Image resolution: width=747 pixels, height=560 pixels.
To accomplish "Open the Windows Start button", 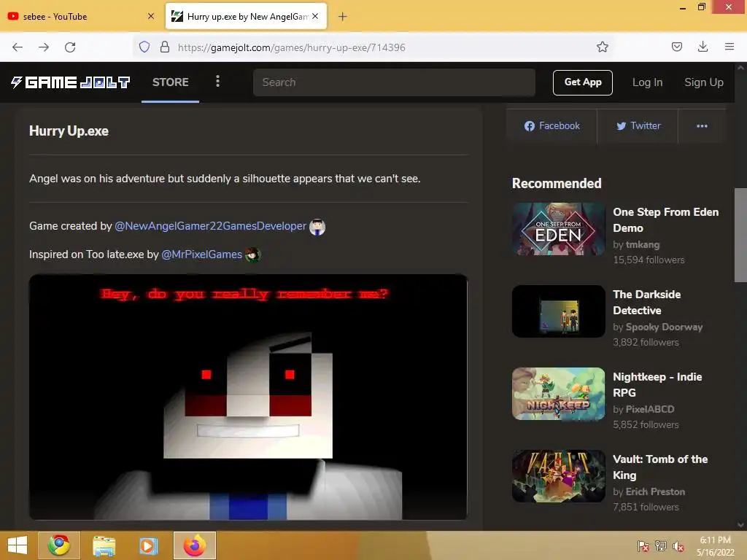I will pyautogui.click(x=18, y=545).
